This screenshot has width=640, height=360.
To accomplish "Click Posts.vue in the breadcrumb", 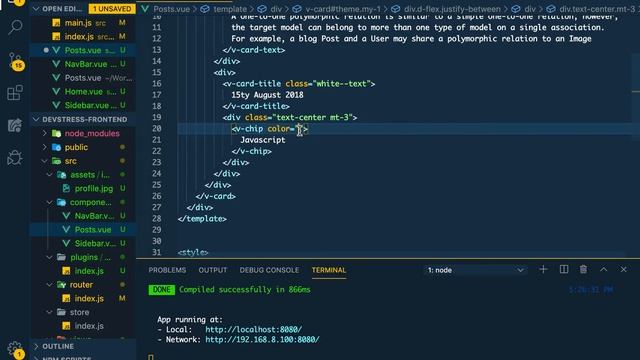I will point(171,9).
